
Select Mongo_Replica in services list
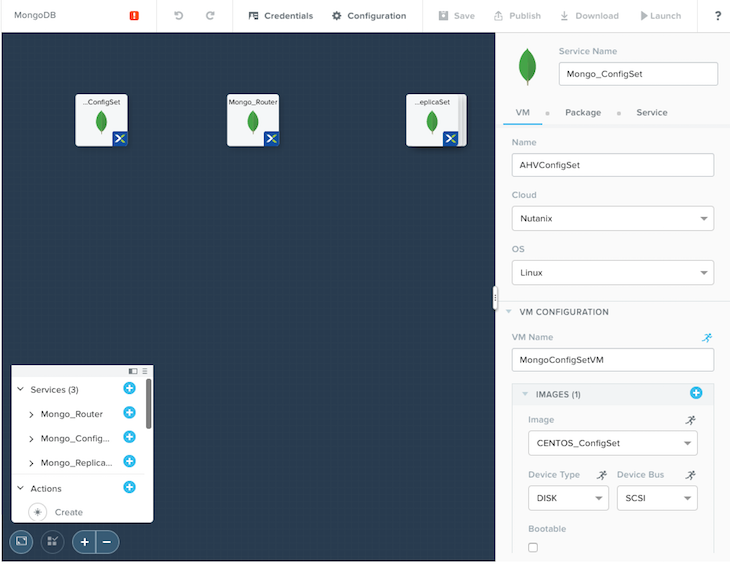click(x=76, y=463)
